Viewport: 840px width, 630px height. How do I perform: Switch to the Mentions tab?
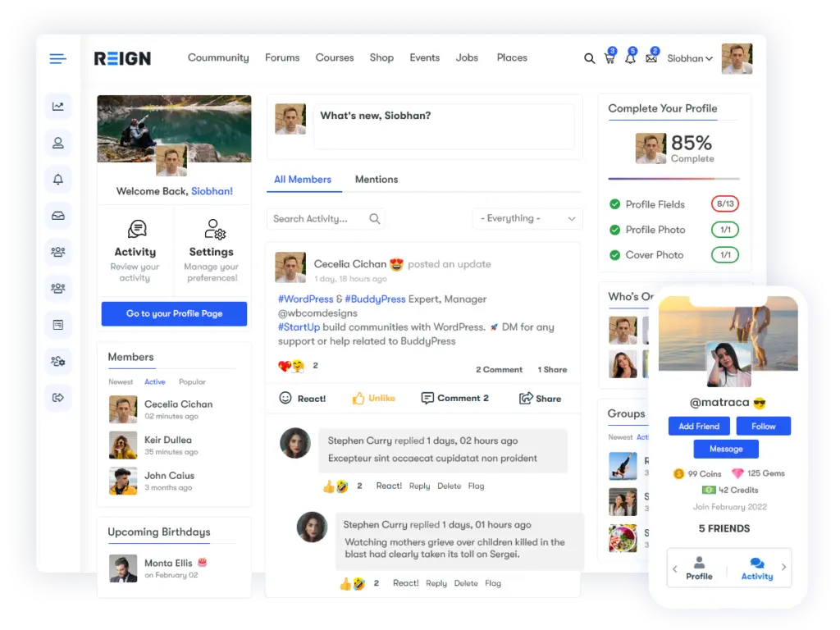376,180
